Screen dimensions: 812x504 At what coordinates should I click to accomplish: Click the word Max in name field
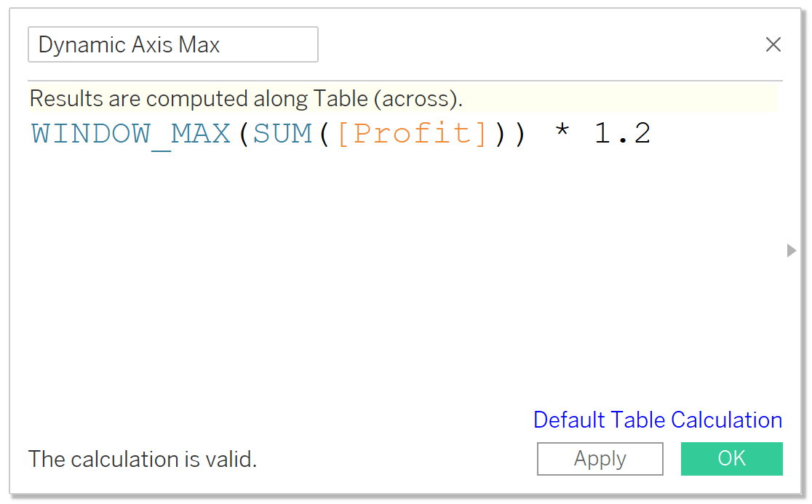[x=199, y=44]
